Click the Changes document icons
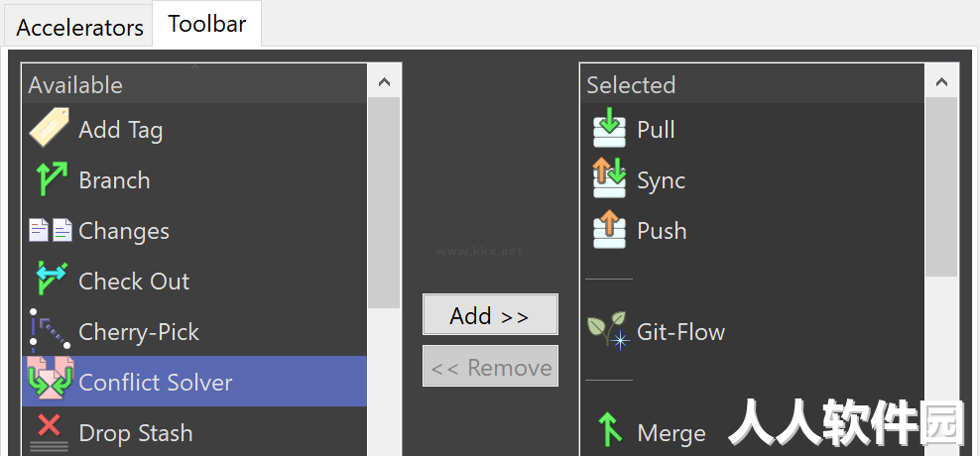This screenshot has width=980, height=456. (51, 231)
